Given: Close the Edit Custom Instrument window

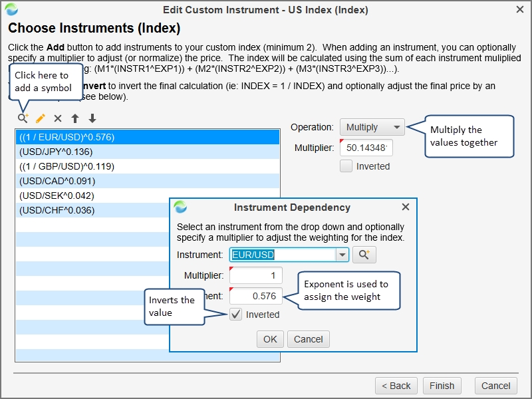Looking at the screenshot, I should point(520,9).
